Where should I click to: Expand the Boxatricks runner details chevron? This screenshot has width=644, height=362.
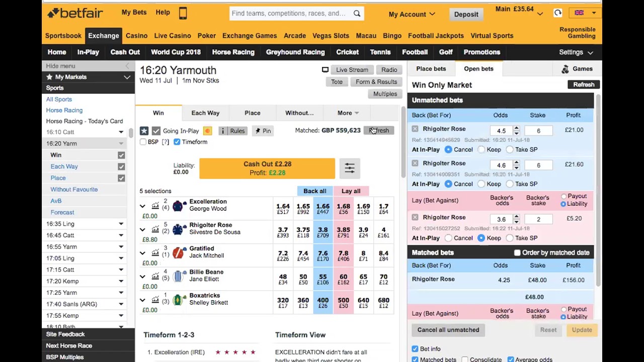point(142,300)
